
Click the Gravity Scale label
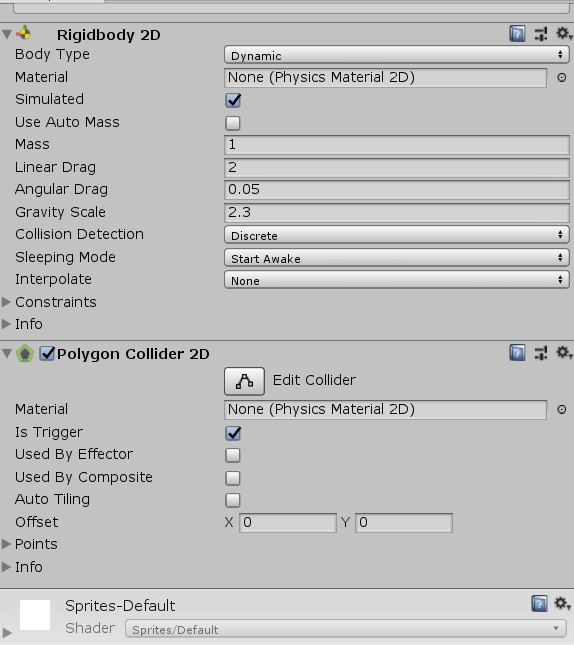(x=60, y=212)
